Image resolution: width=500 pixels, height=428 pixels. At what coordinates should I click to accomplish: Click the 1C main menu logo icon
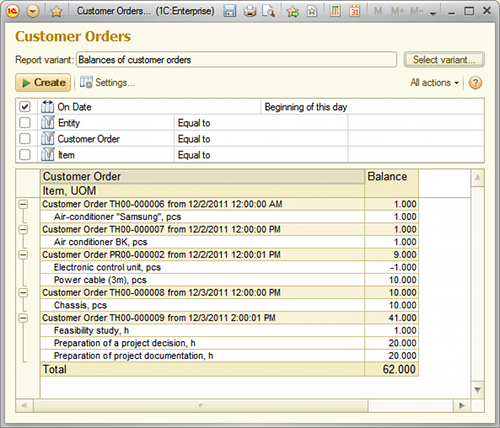12,11
